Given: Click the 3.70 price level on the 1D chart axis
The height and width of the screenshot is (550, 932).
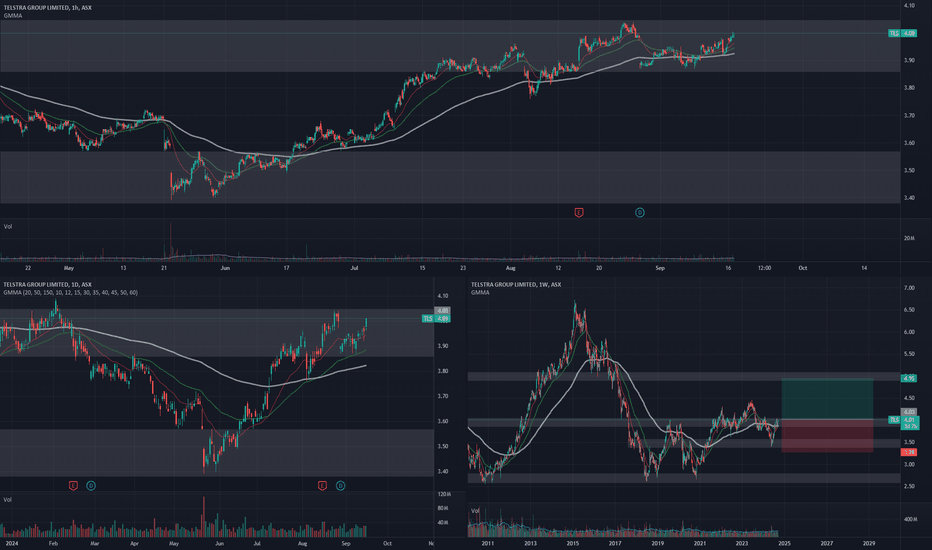Looking at the screenshot, I should [x=443, y=396].
